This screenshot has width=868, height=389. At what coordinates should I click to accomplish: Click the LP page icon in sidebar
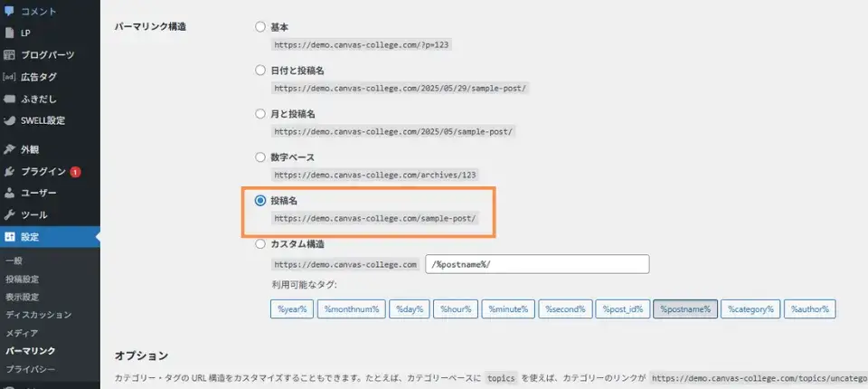pos(9,33)
